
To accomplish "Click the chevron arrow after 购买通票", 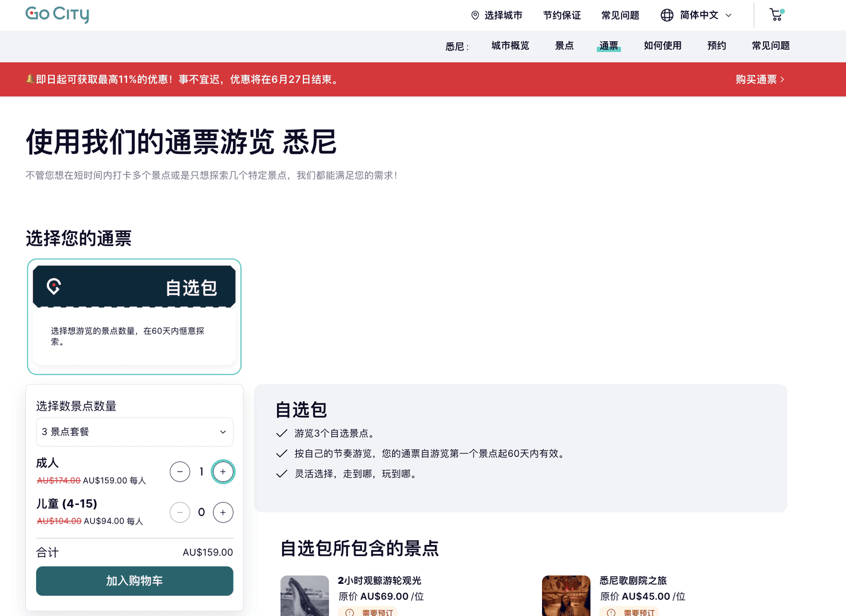I will tap(782, 80).
